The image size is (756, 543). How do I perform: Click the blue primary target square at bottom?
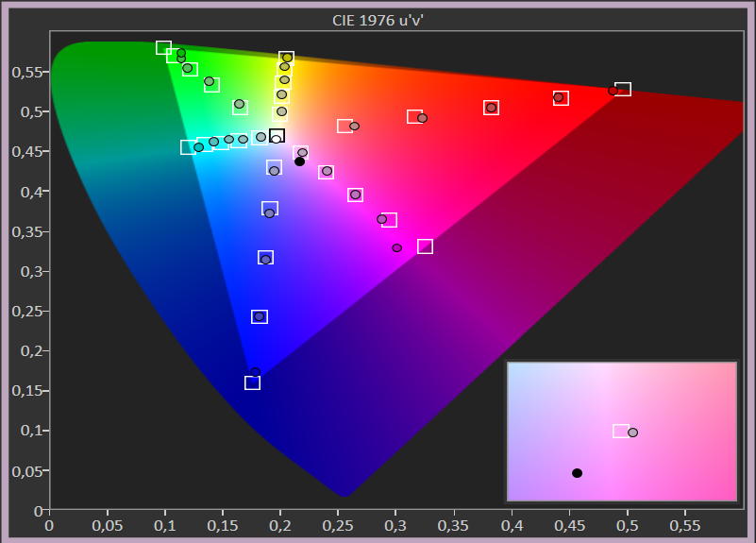252,382
